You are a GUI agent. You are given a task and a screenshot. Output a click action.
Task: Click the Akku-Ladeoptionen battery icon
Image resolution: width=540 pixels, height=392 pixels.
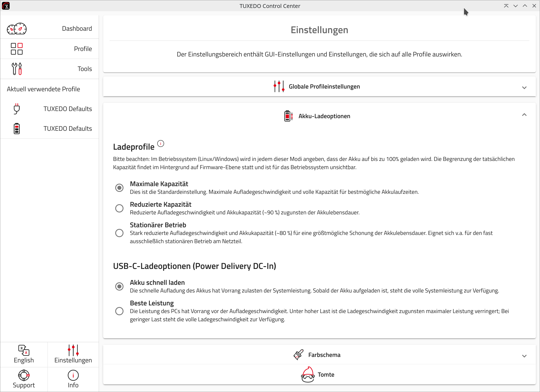click(289, 116)
